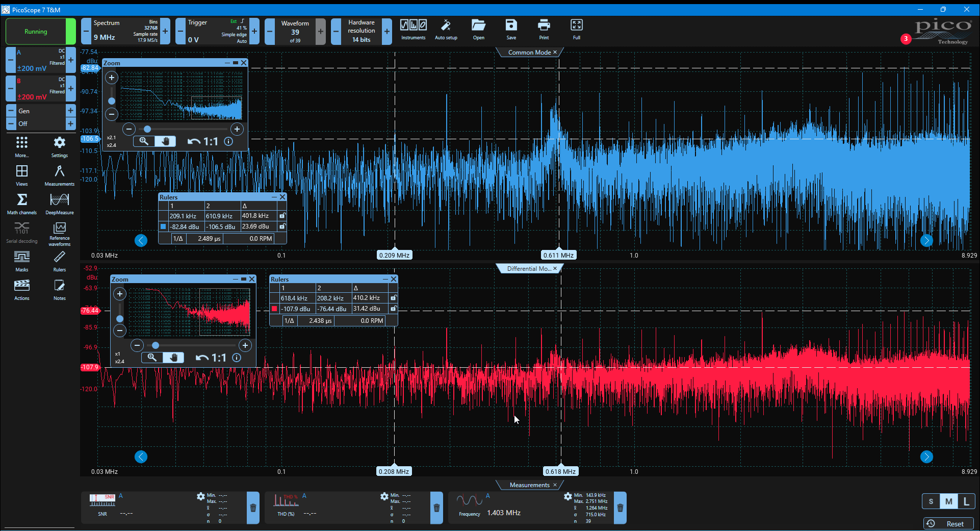Pan upper spectrum view left
This screenshot has width=980, height=531.
(x=141, y=240)
